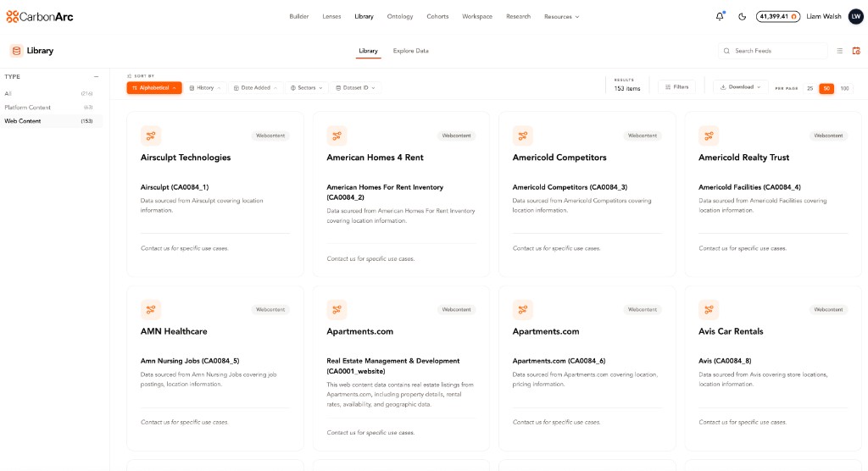Open the Americold Competitors title
The image size is (868, 471).
(559, 158)
